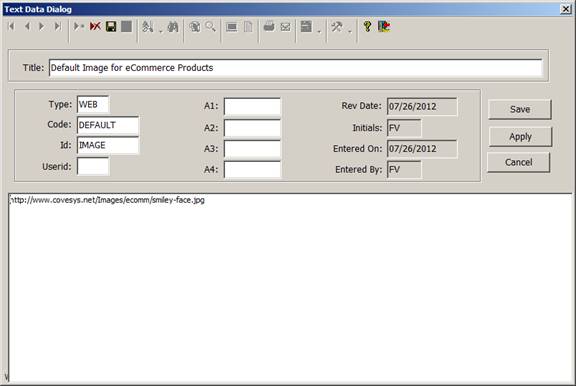Click the A3 input field
Viewport: 576px width, 386px height.
pyautogui.click(x=252, y=149)
